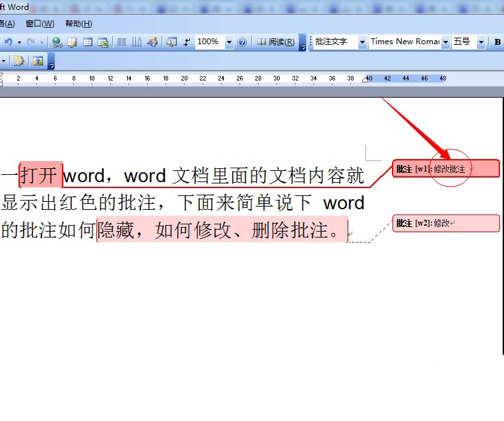
Task: Click the highlighted word 打开
Action: 41,175
